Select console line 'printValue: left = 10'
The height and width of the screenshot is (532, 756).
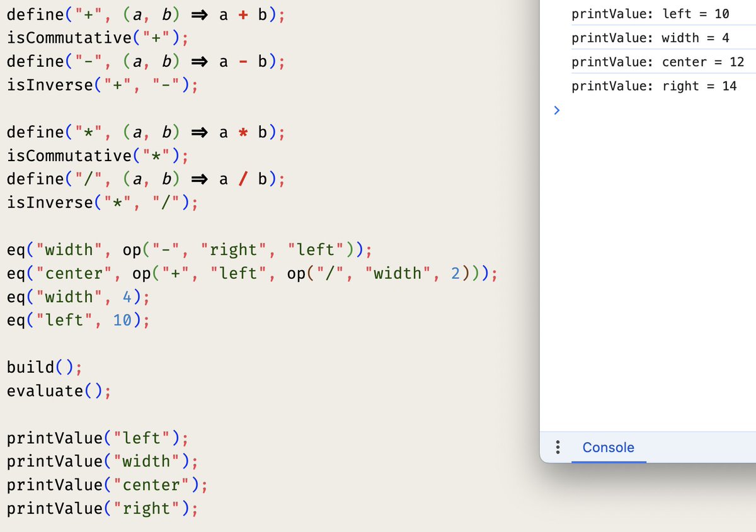650,13
